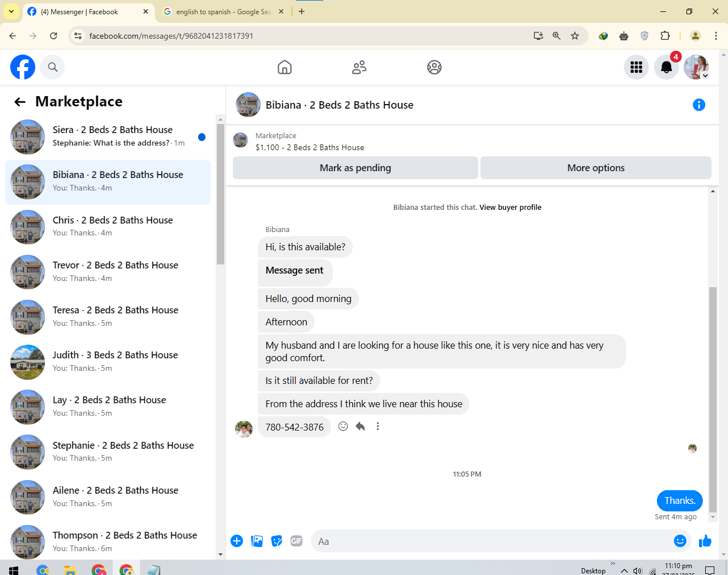
Task: Open Siera 2 Beds 2 Baths conversation
Action: (x=108, y=136)
